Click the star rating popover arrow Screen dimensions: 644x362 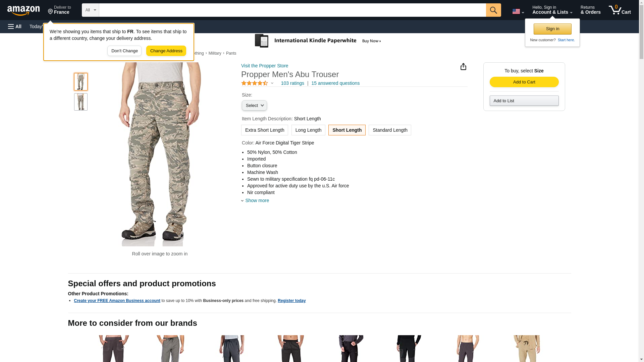click(x=272, y=83)
